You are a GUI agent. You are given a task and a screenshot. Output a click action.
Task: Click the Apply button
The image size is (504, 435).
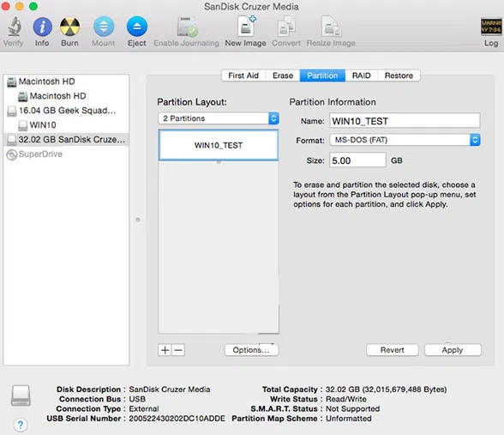453,350
